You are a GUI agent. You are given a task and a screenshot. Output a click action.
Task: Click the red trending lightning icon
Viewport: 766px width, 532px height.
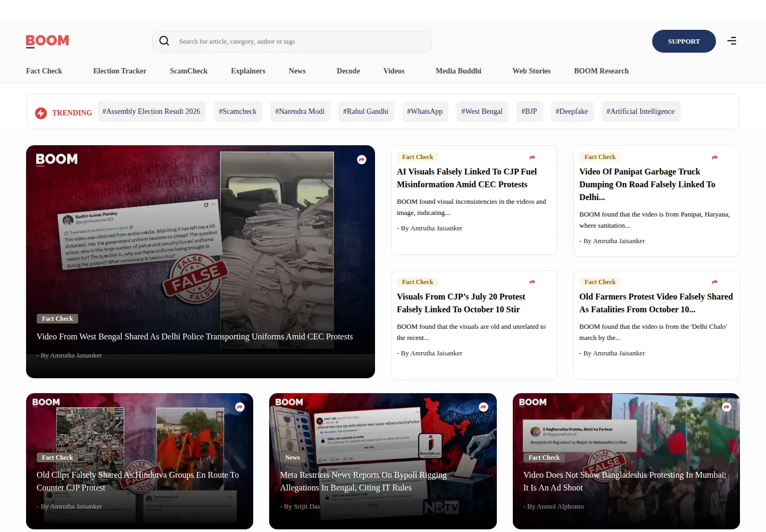[x=41, y=113]
